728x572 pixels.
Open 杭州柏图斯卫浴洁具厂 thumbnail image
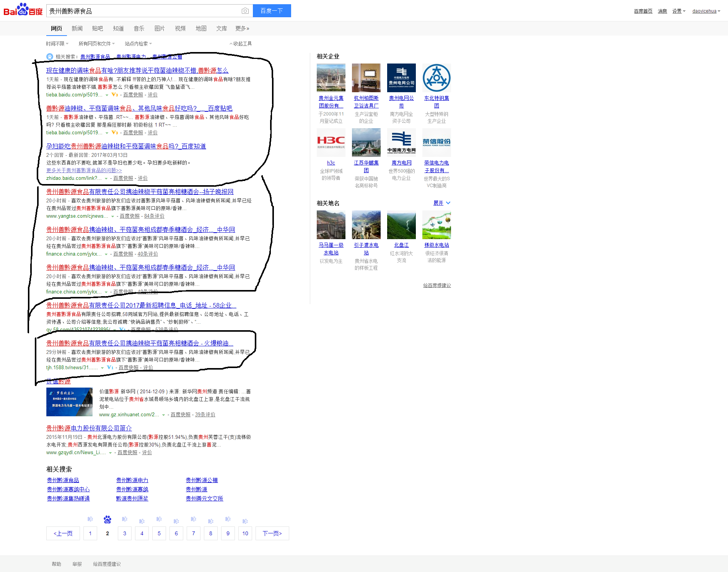tap(366, 78)
